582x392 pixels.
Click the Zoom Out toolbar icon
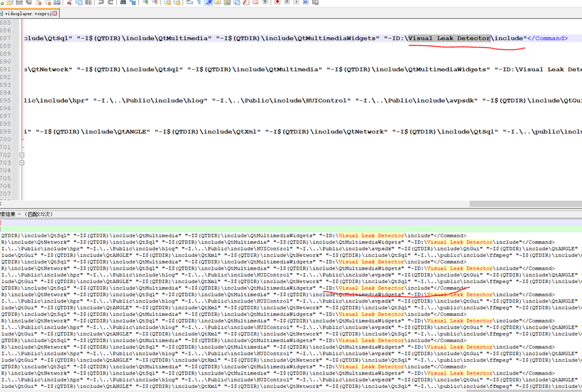click(155, 2)
